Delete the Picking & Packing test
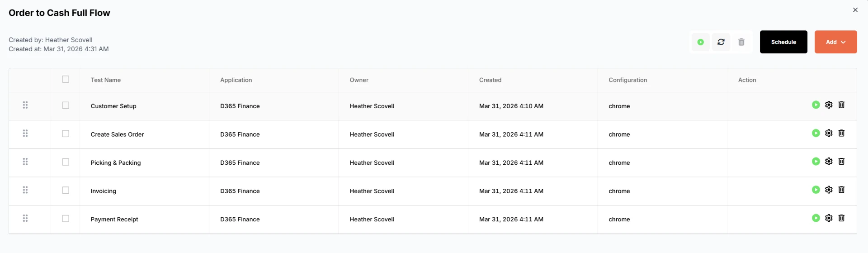The image size is (868, 253). point(841,162)
